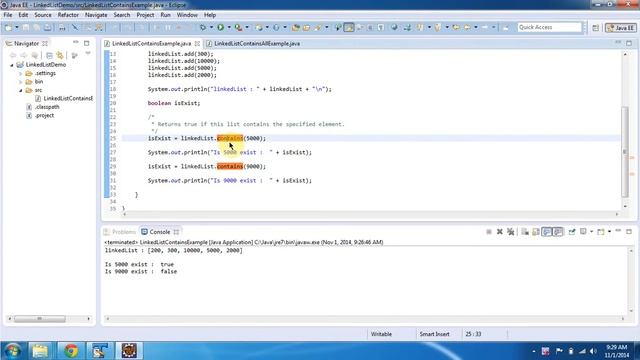The height and width of the screenshot is (360, 640).
Task: Click the Terminate console square icon
Action: click(x=489, y=232)
